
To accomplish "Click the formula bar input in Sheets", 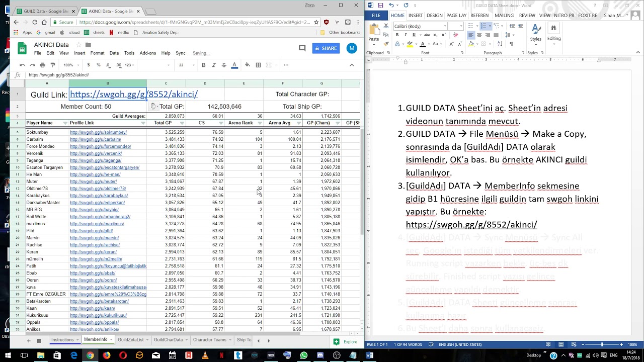I will pyautogui.click(x=194, y=75).
